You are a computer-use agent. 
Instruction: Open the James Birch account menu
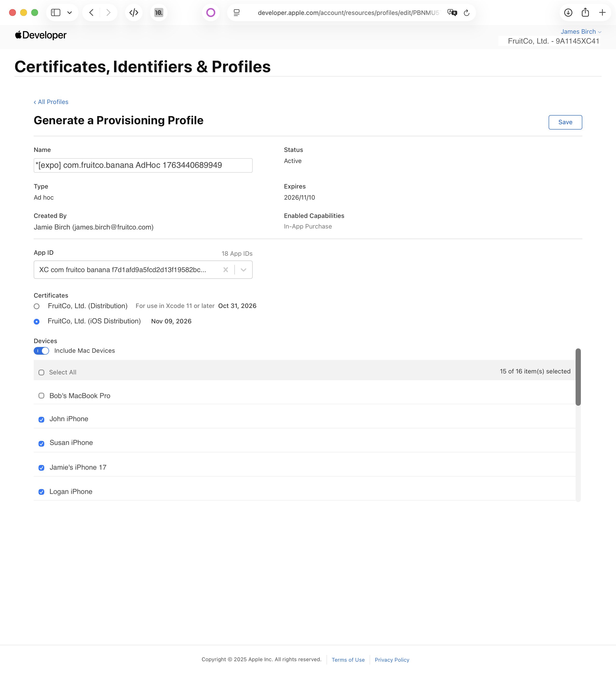click(581, 32)
